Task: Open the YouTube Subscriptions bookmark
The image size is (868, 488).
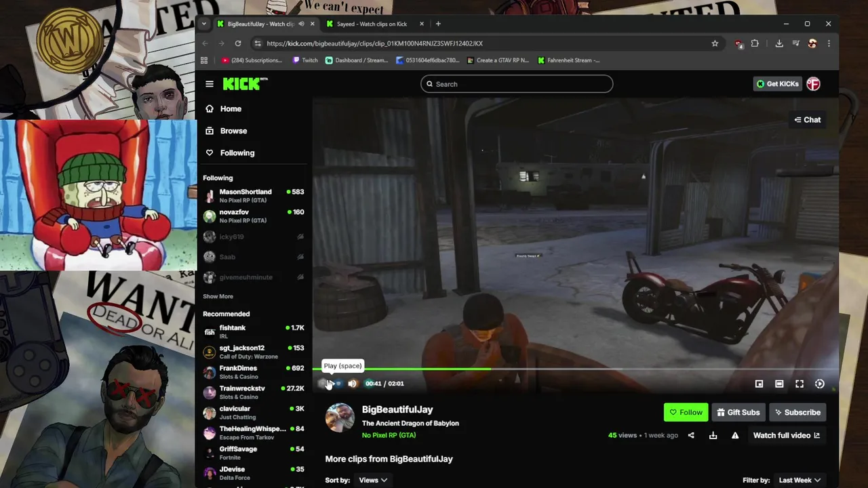Action: tap(252, 60)
